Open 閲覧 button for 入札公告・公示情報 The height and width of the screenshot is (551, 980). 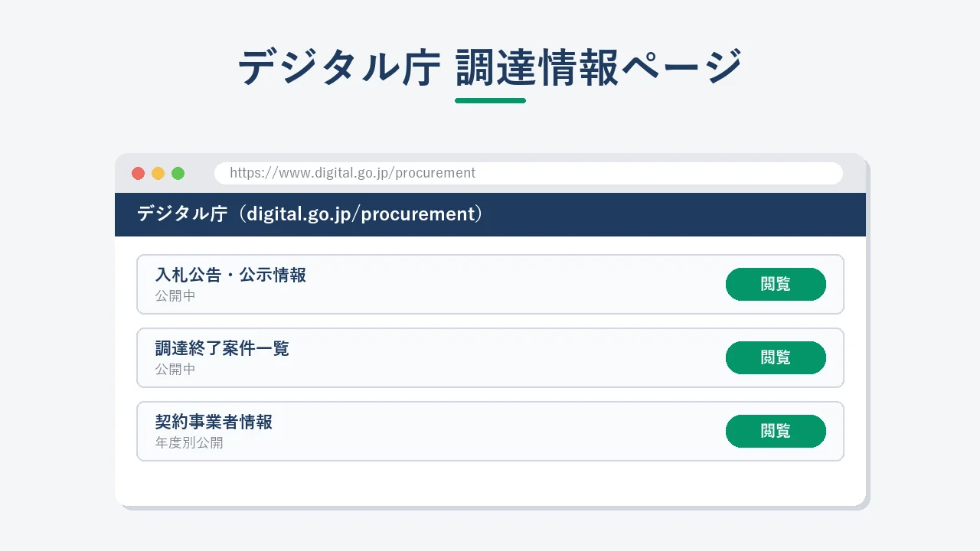pyautogui.click(x=776, y=284)
